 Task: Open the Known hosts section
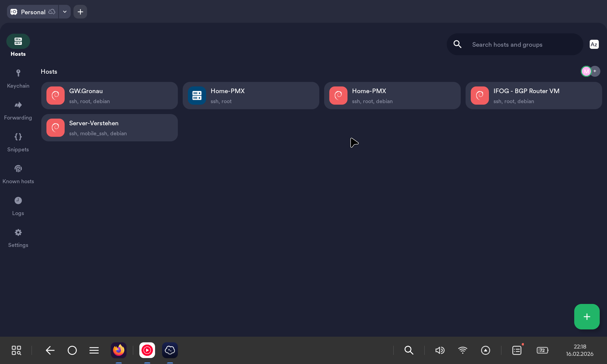(x=18, y=174)
